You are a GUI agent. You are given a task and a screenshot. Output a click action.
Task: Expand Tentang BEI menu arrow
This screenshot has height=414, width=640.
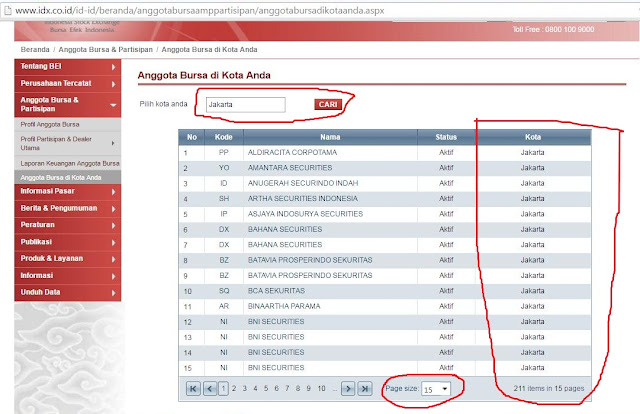point(113,67)
